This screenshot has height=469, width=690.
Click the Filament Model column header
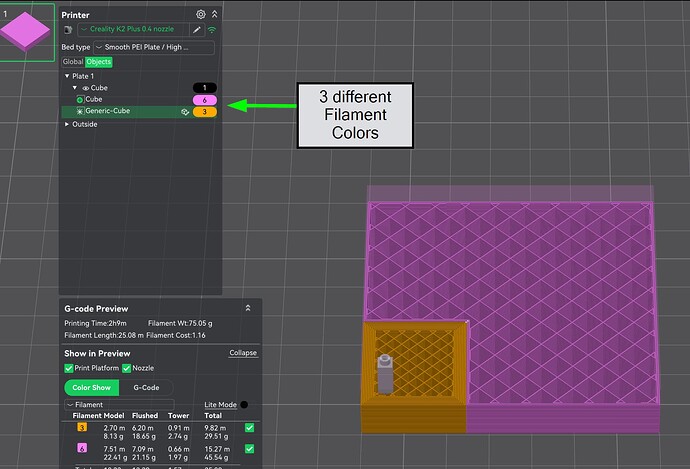[98, 416]
